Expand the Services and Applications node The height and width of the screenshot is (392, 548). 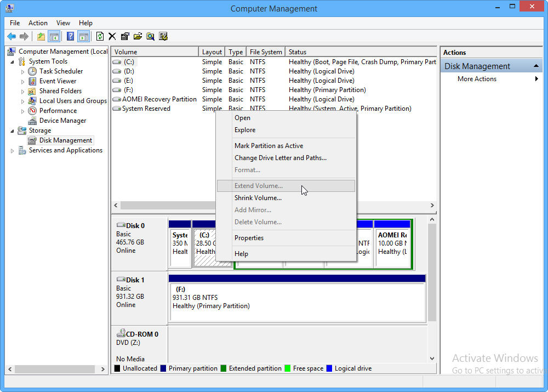pyautogui.click(x=13, y=151)
